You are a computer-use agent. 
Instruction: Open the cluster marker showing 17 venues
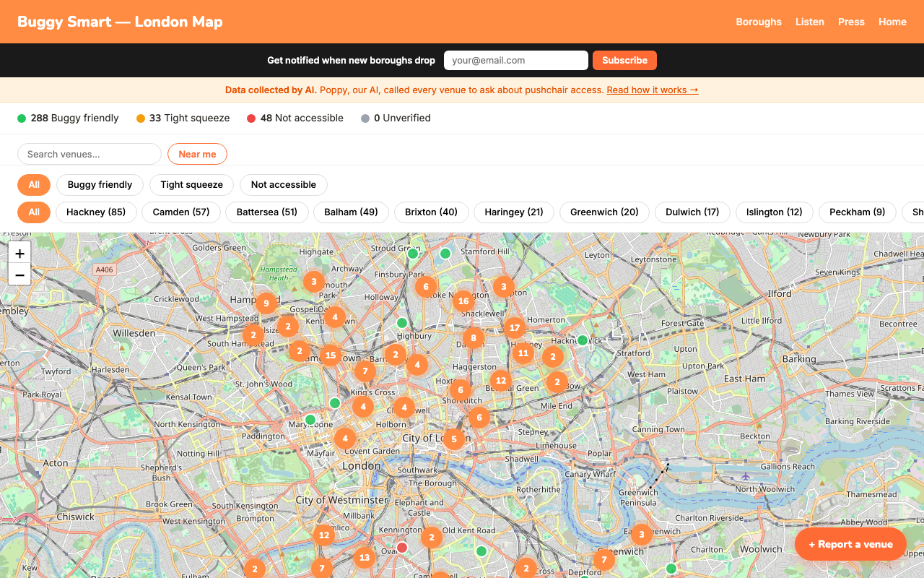[514, 328]
